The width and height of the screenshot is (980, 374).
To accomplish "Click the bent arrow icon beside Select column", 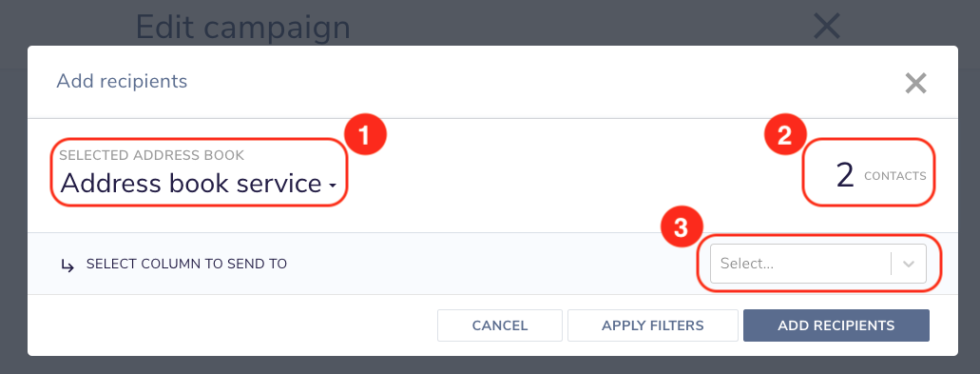I will (x=67, y=266).
